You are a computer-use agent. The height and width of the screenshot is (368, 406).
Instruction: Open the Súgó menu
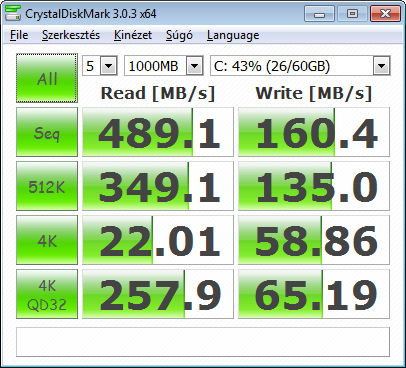pyautogui.click(x=179, y=35)
